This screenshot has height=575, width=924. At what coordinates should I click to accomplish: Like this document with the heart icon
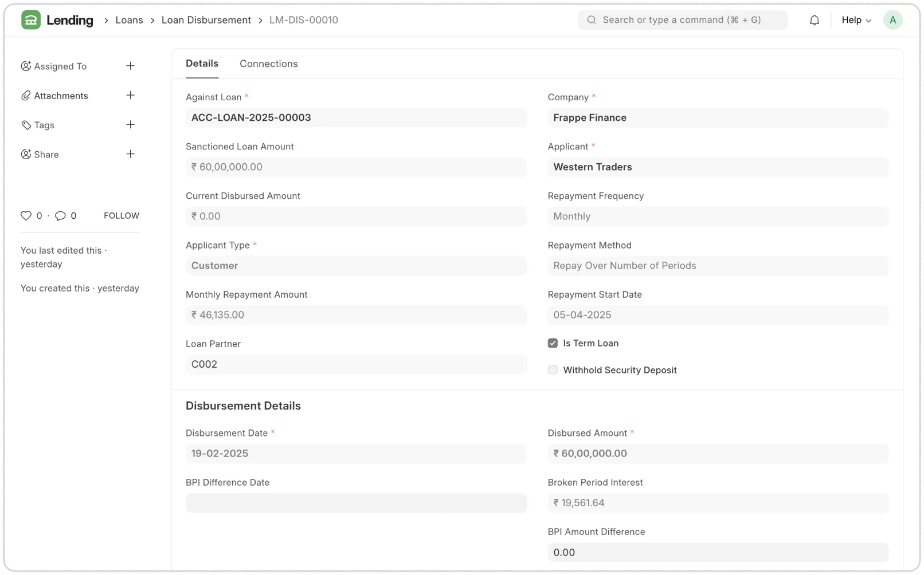click(x=26, y=216)
